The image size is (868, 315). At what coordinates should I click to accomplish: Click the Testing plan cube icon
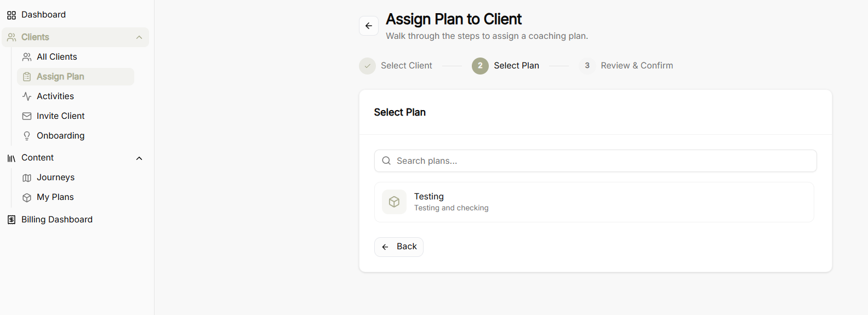pos(394,202)
